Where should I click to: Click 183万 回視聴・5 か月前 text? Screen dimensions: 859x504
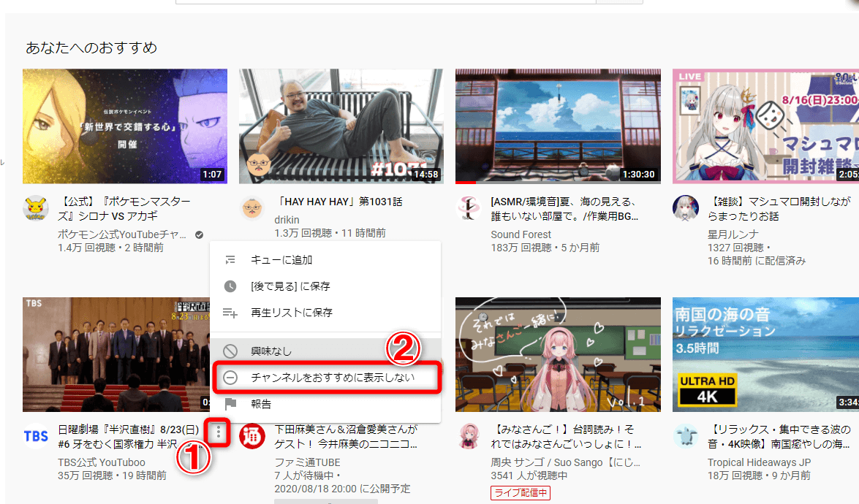(545, 248)
